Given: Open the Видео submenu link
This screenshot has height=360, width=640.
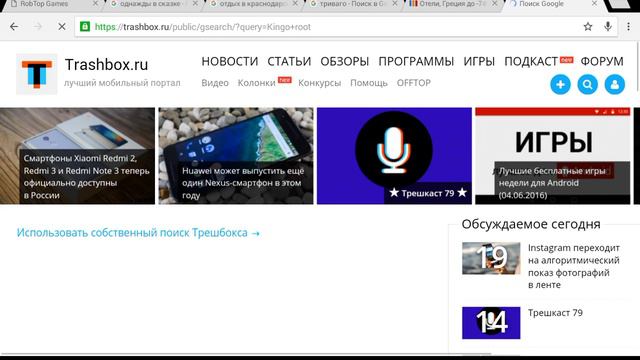Looking at the screenshot, I should pyautogui.click(x=215, y=83).
